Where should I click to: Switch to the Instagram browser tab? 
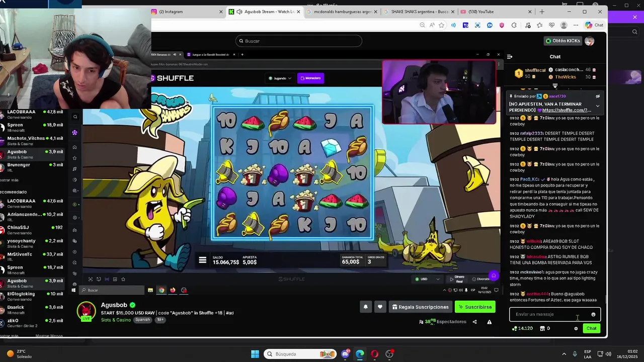(x=187, y=12)
